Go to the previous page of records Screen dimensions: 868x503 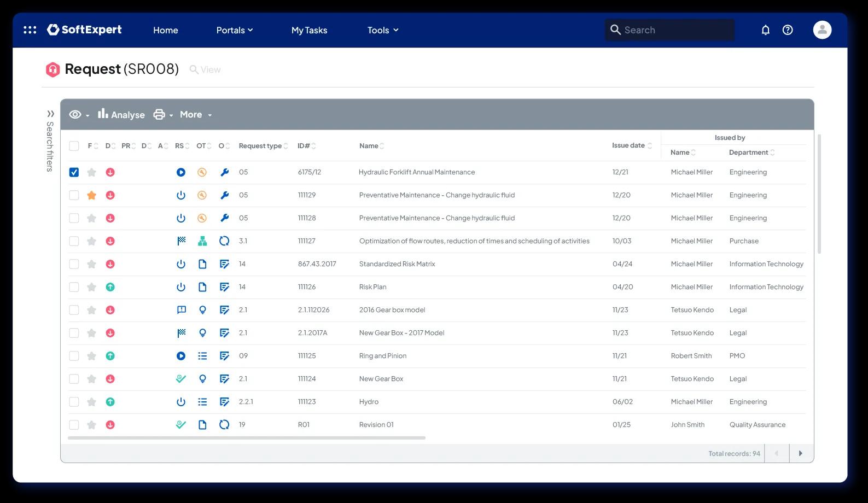[777, 453]
